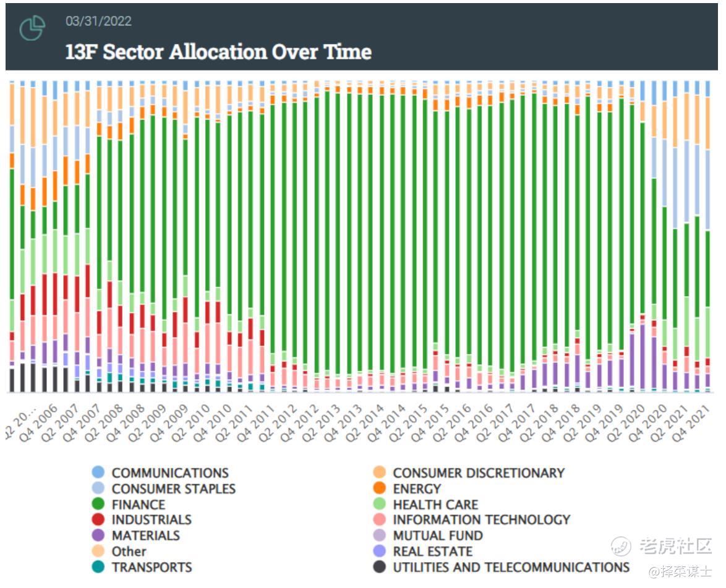Toggle the FINANCE green legend dot
The width and height of the screenshot is (726, 588).
click(98, 505)
